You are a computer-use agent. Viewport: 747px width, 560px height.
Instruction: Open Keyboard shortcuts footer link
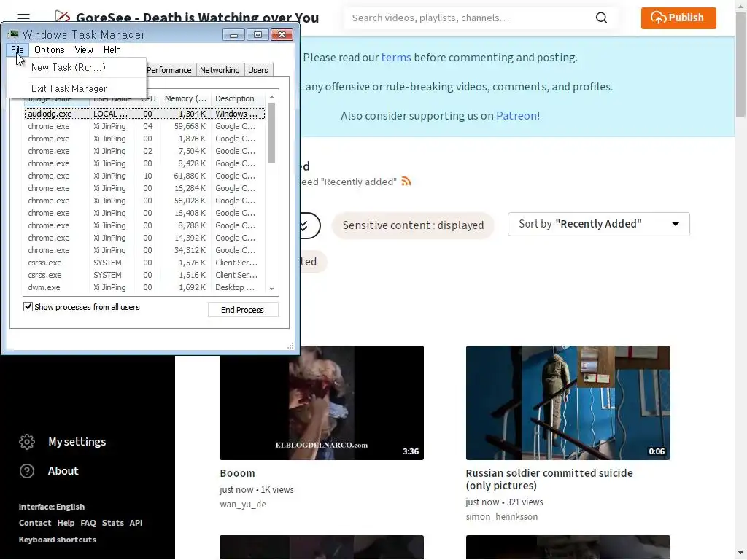(57, 540)
